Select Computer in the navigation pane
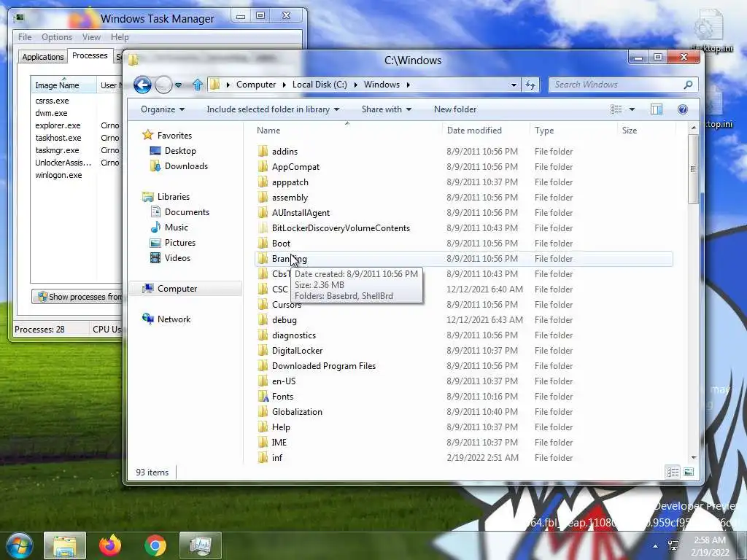 pyautogui.click(x=177, y=289)
